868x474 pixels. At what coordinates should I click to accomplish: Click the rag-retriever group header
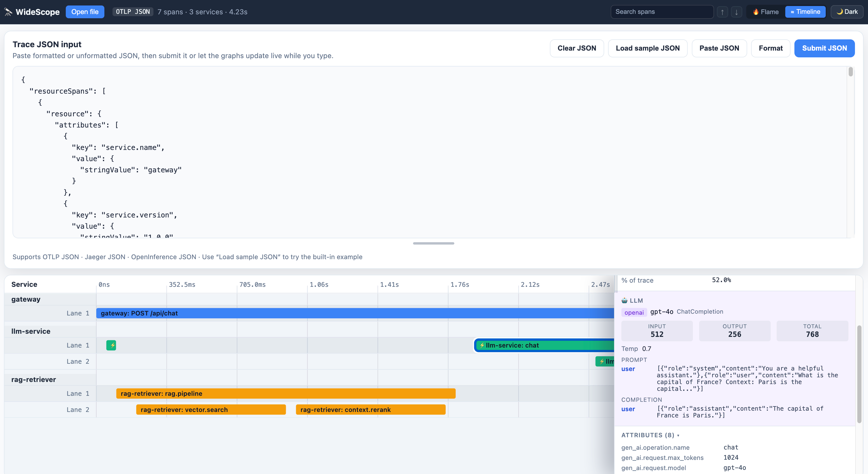(x=50, y=379)
